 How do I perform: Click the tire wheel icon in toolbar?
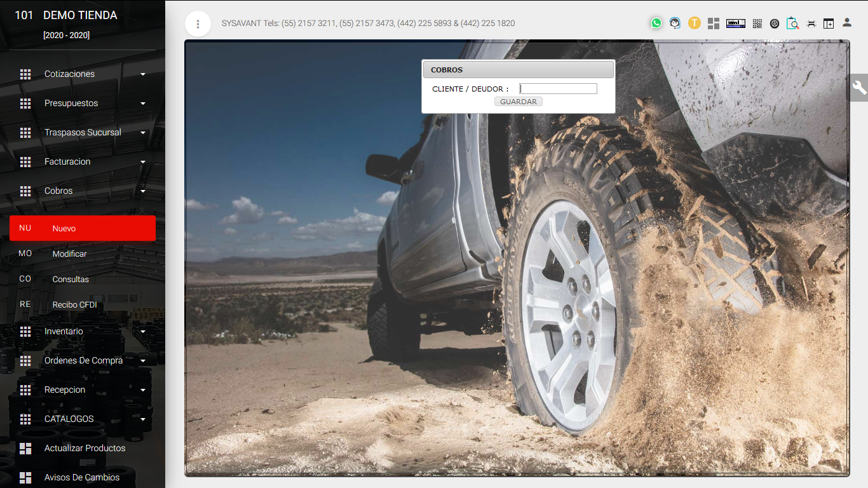click(775, 24)
